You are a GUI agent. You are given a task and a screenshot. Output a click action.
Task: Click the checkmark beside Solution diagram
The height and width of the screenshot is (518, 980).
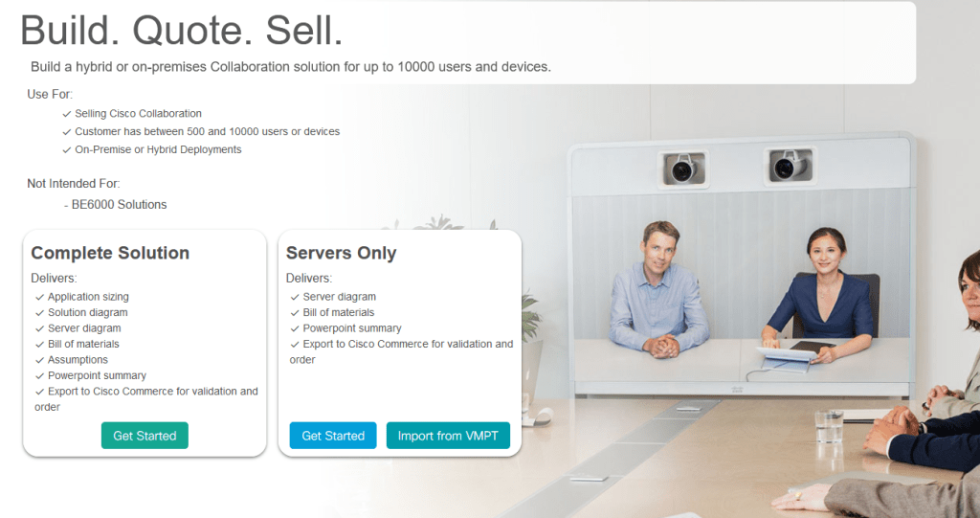click(39, 313)
